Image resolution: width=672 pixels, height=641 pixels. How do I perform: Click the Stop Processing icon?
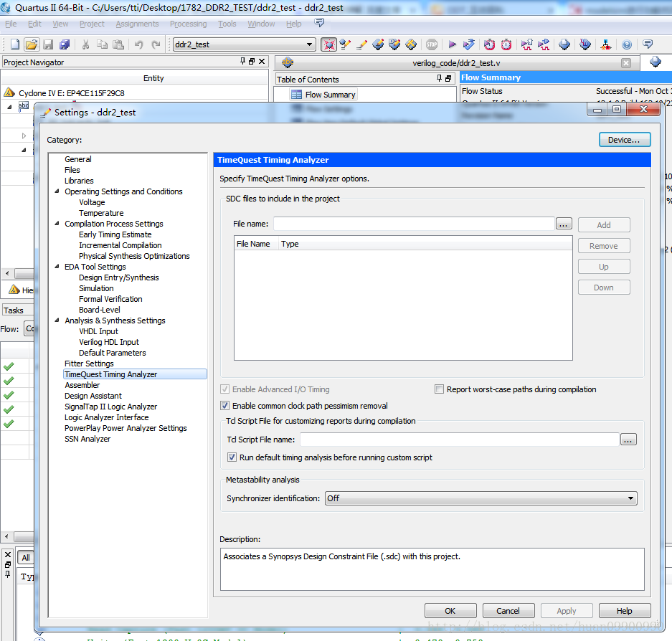pos(432,44)
